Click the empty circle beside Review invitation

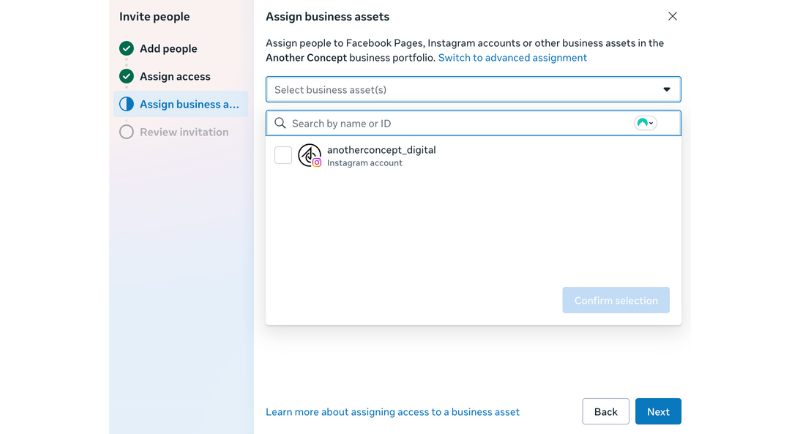tap(127, 132)
